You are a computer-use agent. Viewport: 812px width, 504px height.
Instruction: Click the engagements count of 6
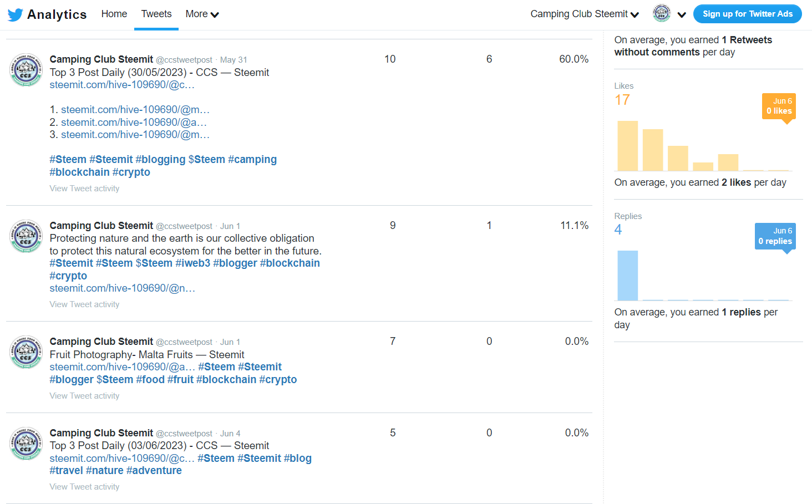(x=489, y=59)
